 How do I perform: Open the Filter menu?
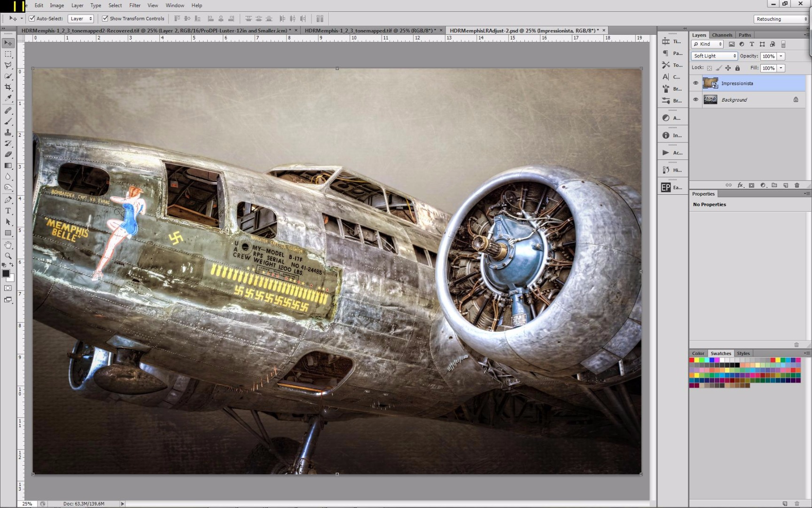pos(135,5)
